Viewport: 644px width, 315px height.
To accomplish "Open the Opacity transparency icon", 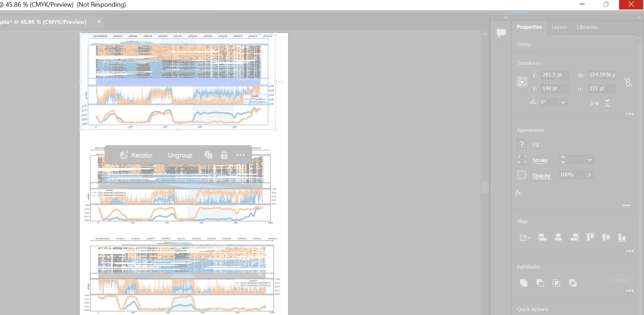I will coord(522,175).
